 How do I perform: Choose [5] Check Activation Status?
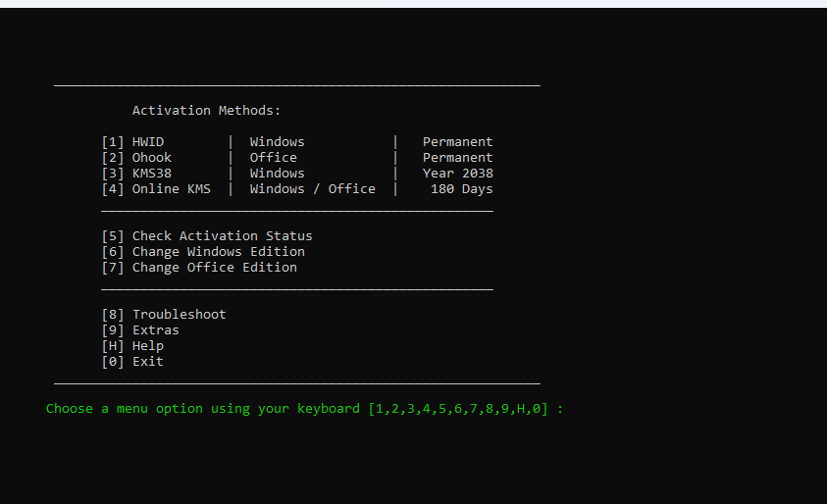207,236
